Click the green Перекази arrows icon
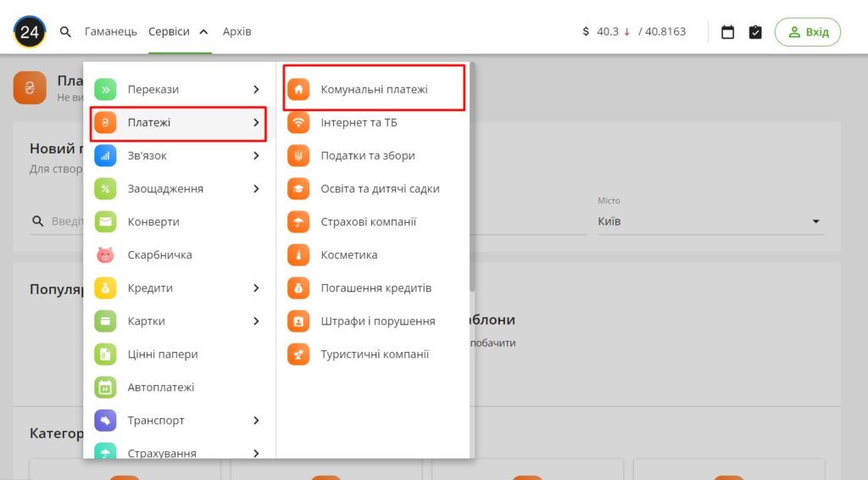The image size is (868, 480). click(x=105, y=89)
